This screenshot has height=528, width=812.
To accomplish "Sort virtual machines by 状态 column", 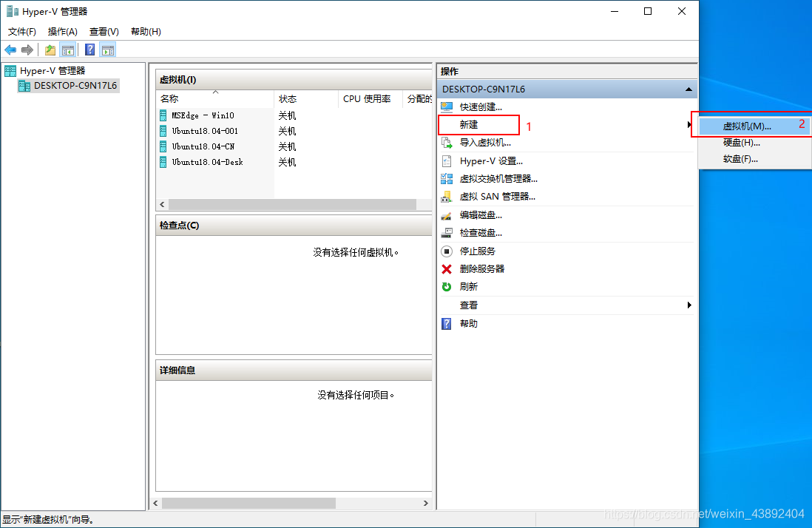I will click(306, 99).
